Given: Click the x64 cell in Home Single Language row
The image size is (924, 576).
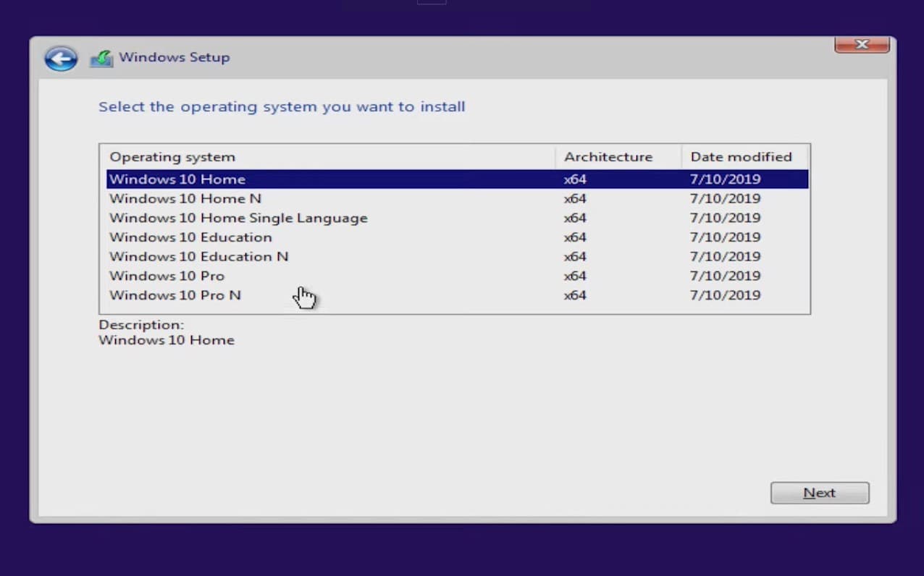Looking at the screenshot, I should [x=575, y=218].
